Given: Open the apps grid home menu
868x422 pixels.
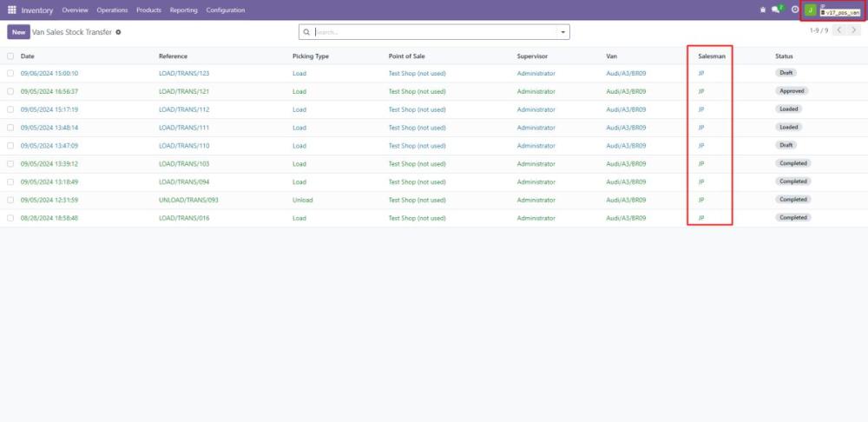Looking at the screenshot, I should click(x=12, y=10).
